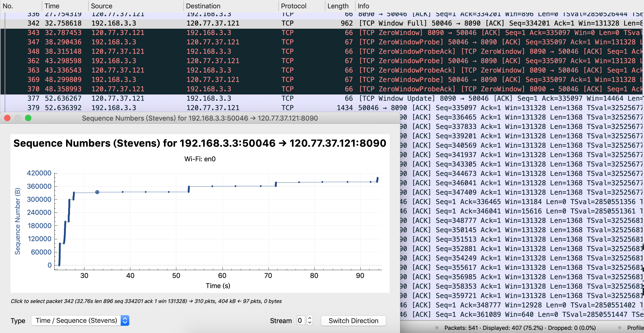
Task: Click the expert information dot in status bar
Action: (x=437, y=328)
